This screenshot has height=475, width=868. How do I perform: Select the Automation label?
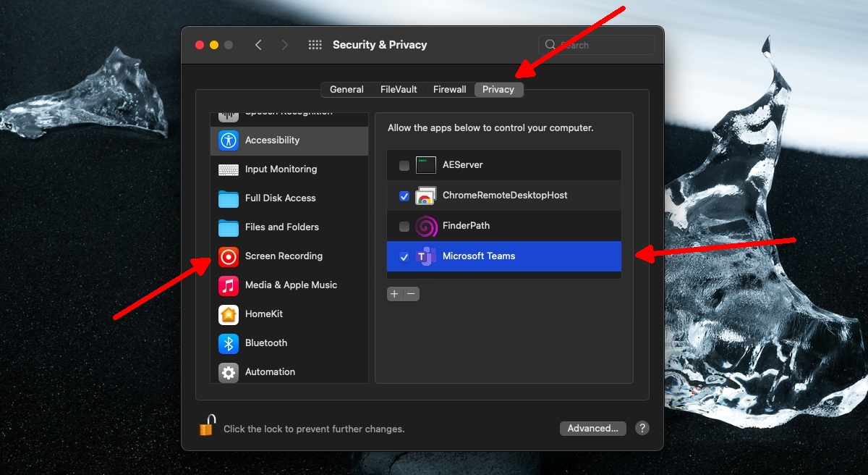pyautogui.click(x=270, y=371)
